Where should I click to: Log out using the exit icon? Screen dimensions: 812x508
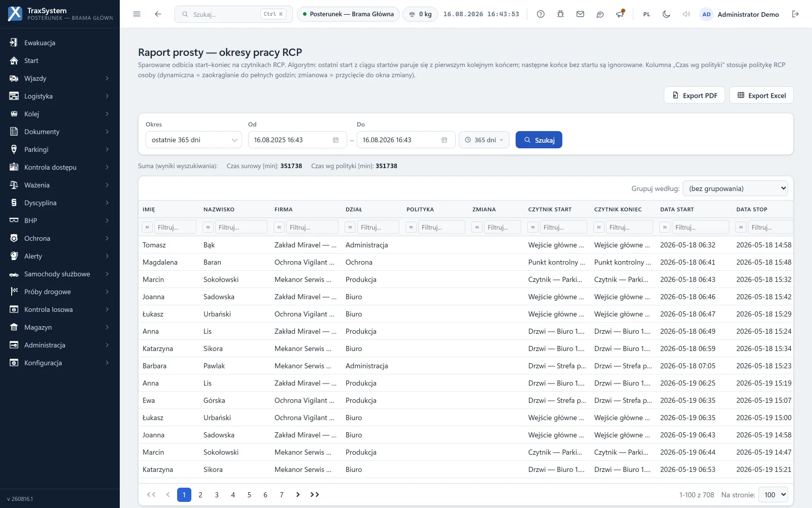pos(795,14)
